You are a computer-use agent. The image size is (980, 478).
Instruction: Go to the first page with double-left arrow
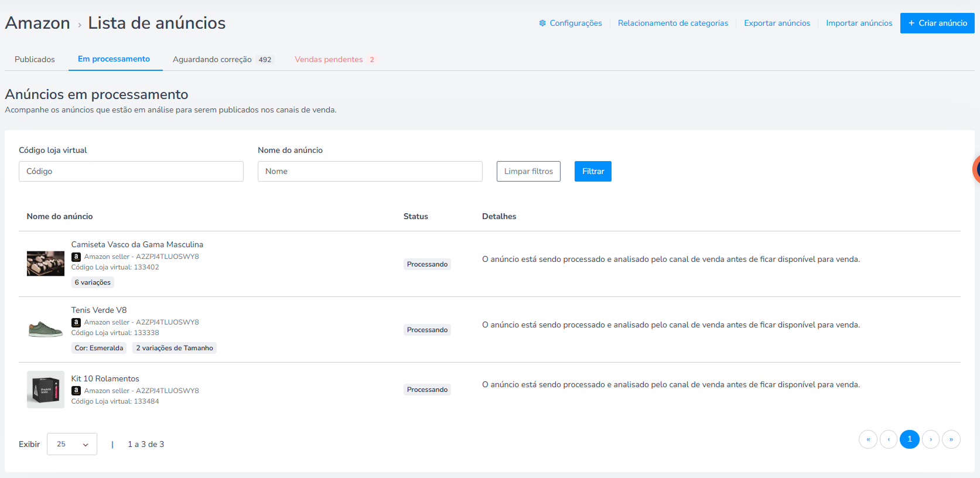(x=868, y=439)
